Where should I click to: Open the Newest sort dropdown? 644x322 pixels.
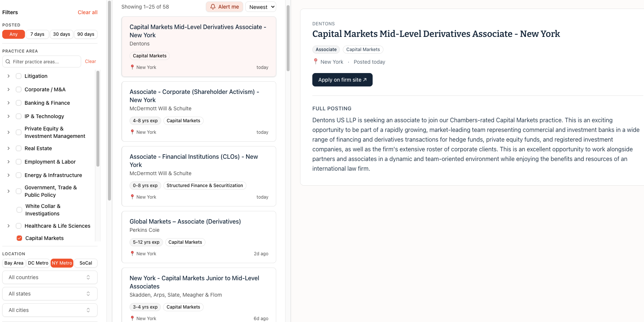pyautogui.click(x=261, y=7)
